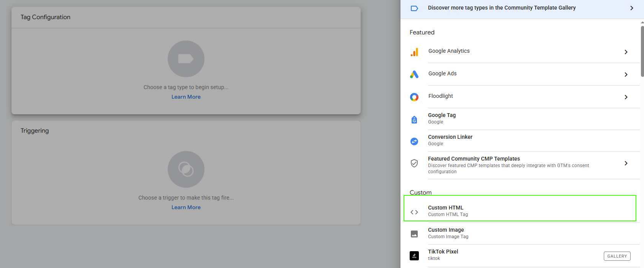Click Learn More under Tag Configuration
This screenshot has height=268, width=644.
pyautogui.click(x=186, y=97)
